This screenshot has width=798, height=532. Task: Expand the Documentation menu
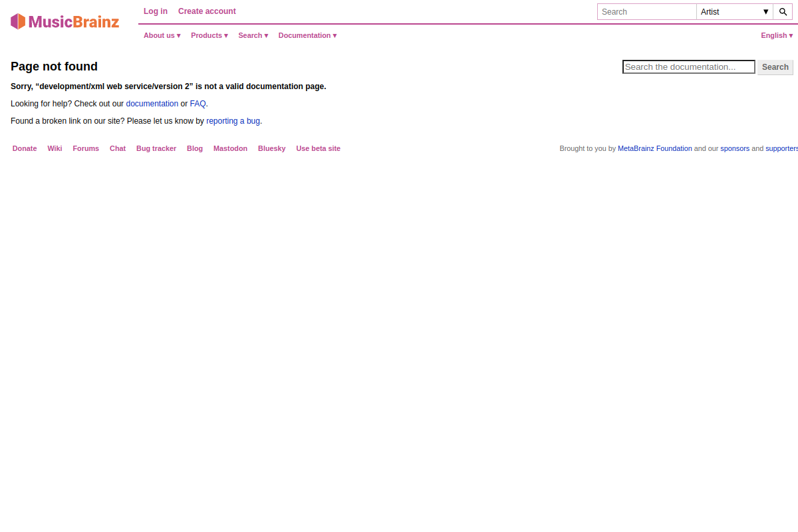tap(307, 35)
